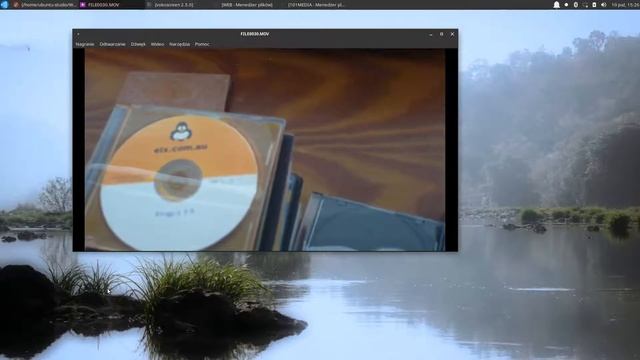This screenshot has height=360, width=640.
Task: Switch to the 101MEDIA Menedżer plików taskbar entry
Action: pos(313,5)
